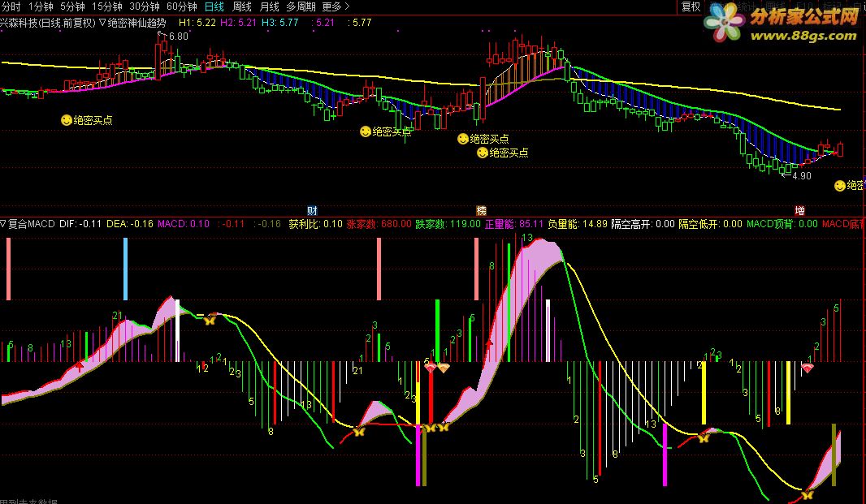Click the DEA: -0.16 readout
The image size is (866, 504).
pyautogui.click(x=129, y=223)
